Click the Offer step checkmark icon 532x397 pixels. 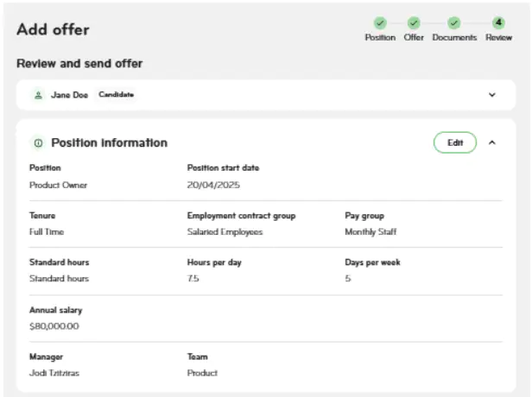point(414,22)
